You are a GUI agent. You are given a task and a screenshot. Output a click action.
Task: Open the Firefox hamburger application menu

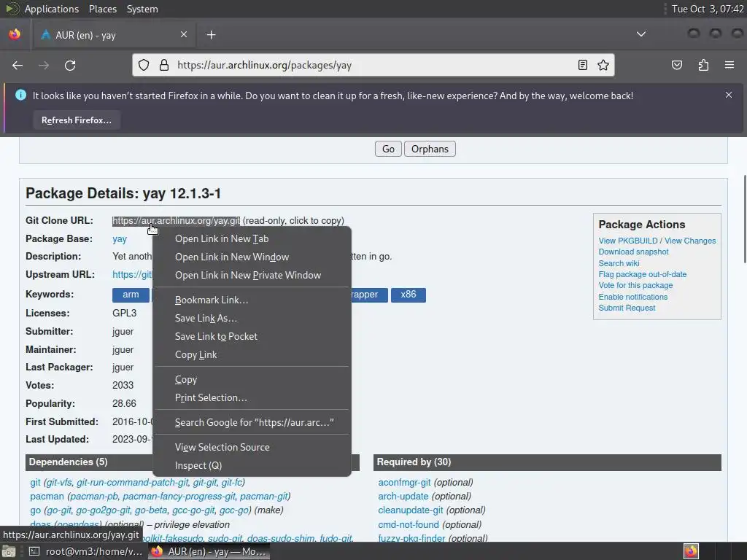(729, 65)
